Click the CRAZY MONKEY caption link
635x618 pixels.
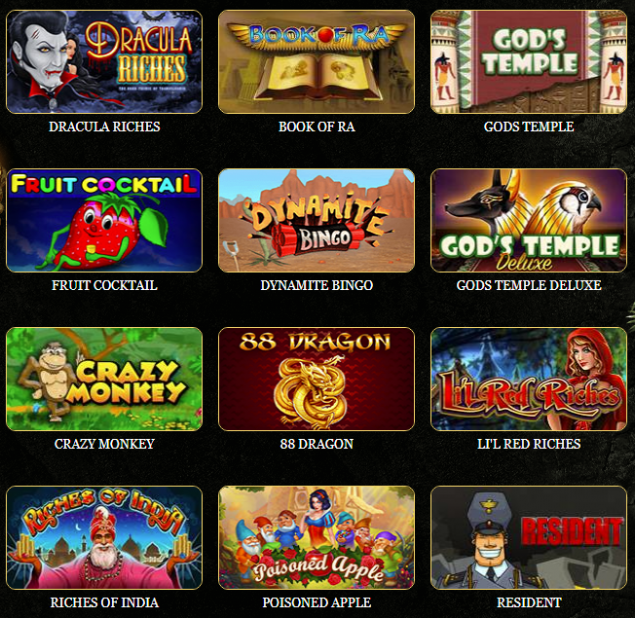[104, 444]
